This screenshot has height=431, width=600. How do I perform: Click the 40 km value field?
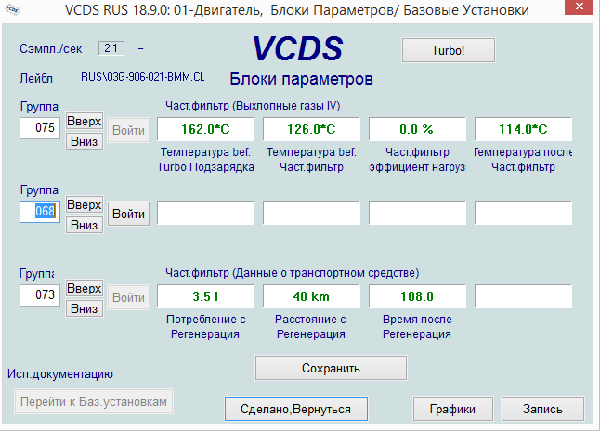311,296
